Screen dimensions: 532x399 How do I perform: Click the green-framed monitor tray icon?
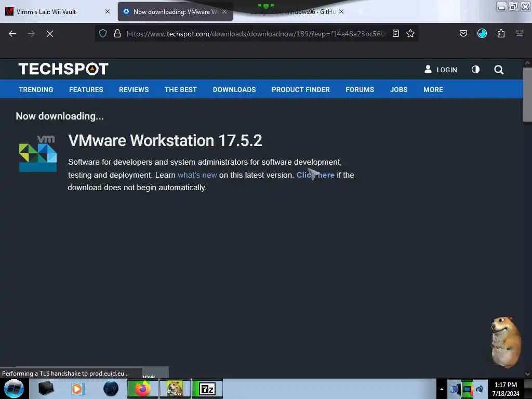coord(467,389)
